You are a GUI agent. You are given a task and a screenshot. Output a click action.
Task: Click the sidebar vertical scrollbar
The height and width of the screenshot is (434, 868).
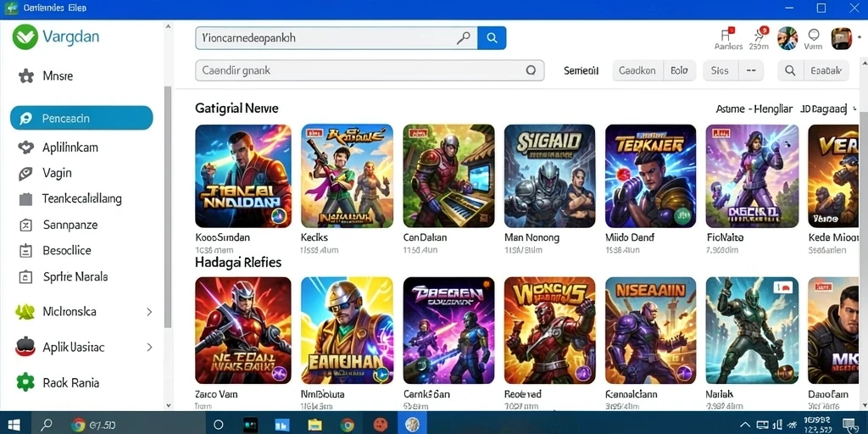point(168,206)
